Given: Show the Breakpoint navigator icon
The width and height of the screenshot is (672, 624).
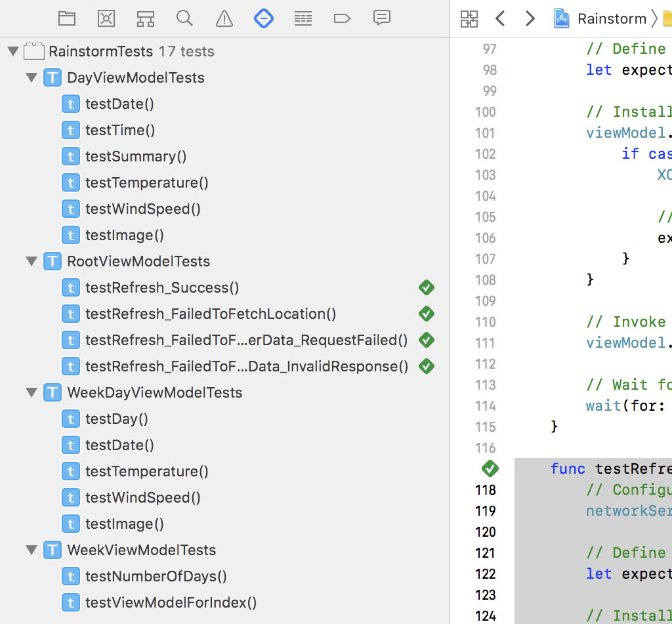Looking at the screenshot, I should 342,18.
